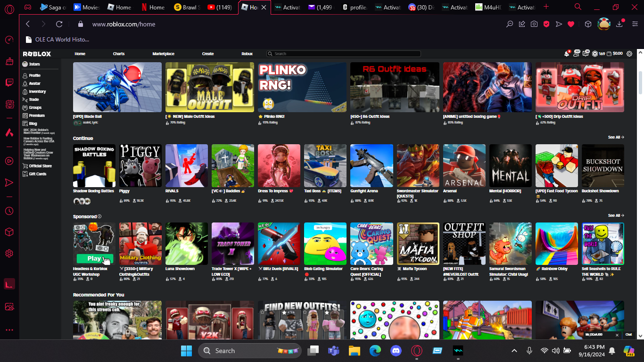Image resolution: width=644 pixels, height=362 pixels.
Task: Open Inventory in Roblox sidebar
Action: coord(34,91)
